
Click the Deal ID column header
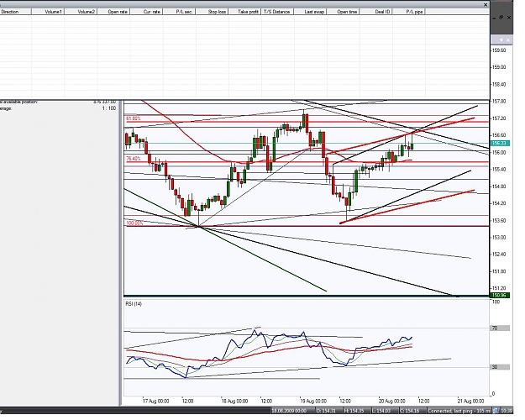pos(376,12)
